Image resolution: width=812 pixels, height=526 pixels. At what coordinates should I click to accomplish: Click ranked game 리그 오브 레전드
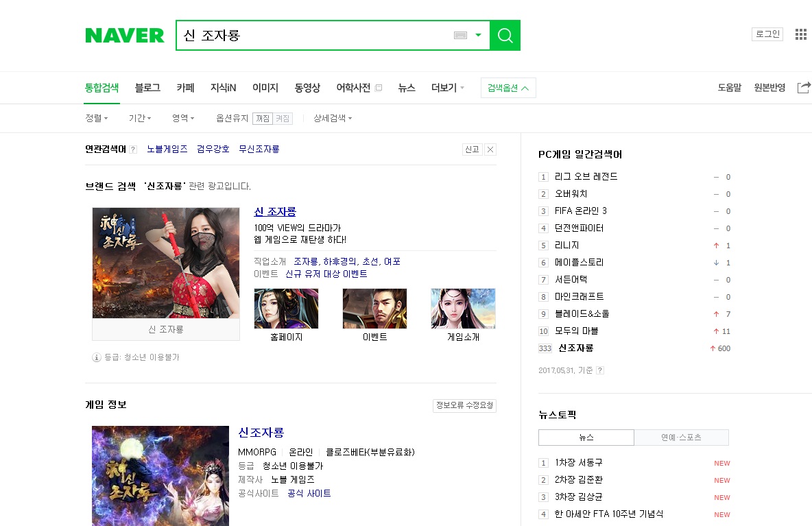point(586,176)
